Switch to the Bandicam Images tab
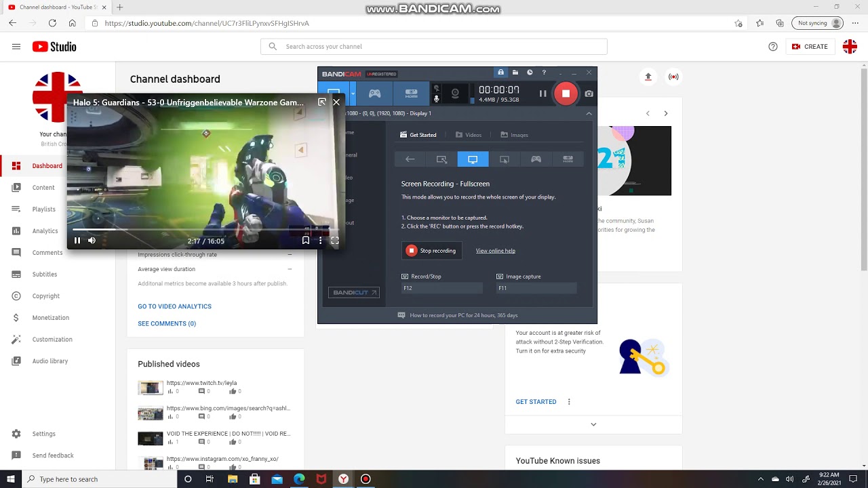The image size is (868, 488). point(514,135)
